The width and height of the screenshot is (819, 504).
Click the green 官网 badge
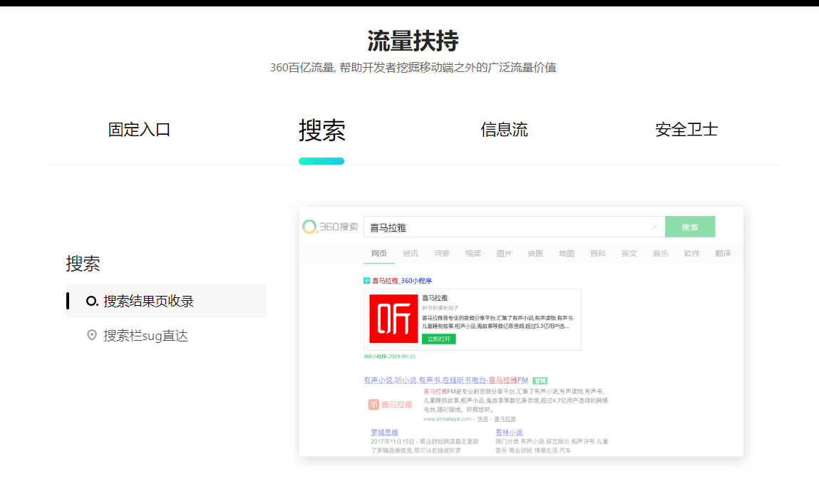tap(540, 381)
